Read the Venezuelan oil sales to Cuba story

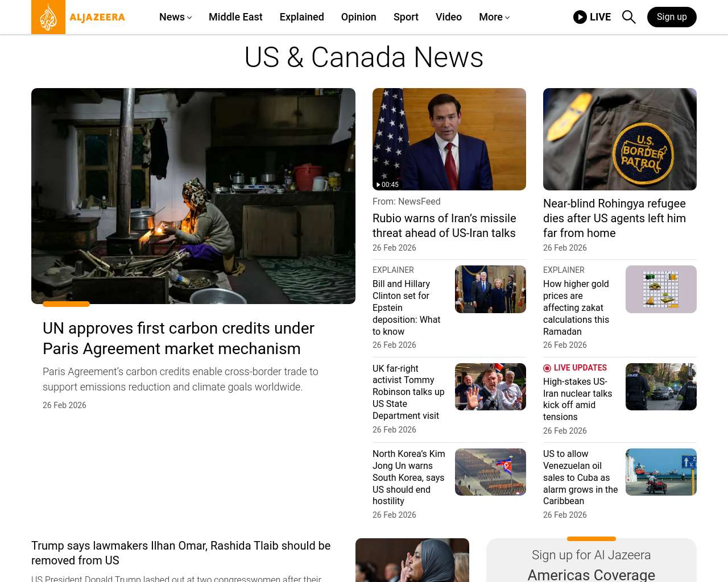click(x=580, y=477)
